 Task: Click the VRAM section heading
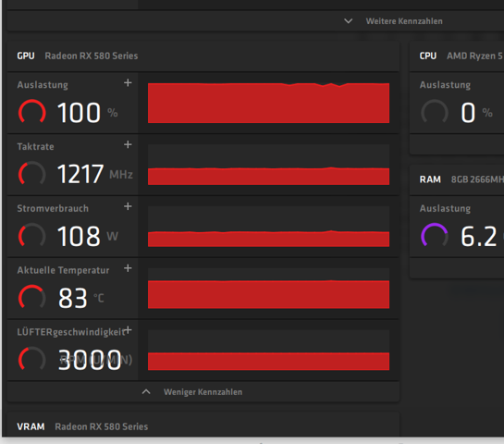[x=31, y=426]
